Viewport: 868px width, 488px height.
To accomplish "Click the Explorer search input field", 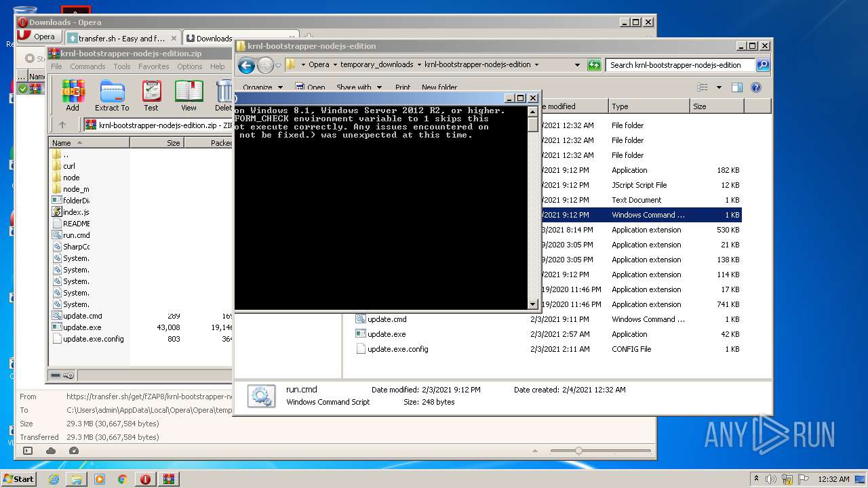I will click(x=680, y=65).
